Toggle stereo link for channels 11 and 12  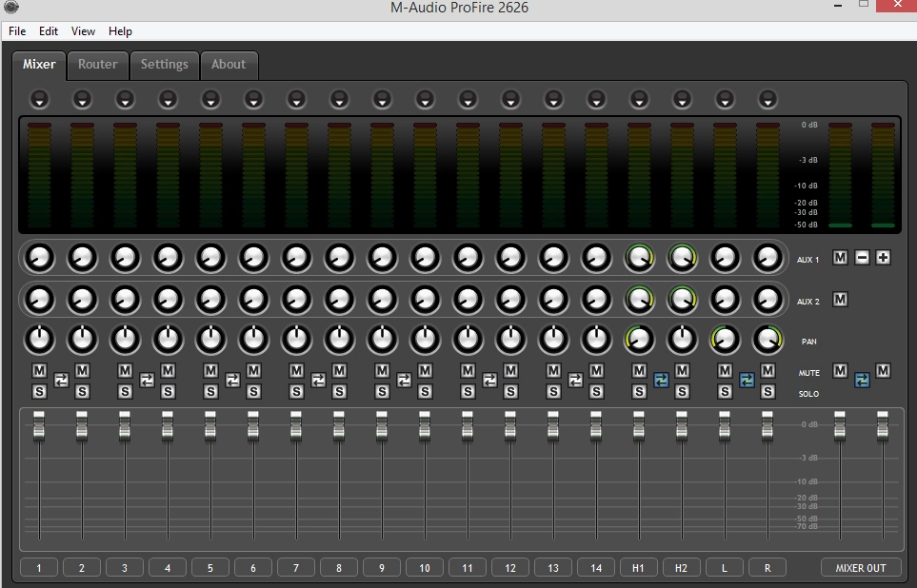coord(489,381)
